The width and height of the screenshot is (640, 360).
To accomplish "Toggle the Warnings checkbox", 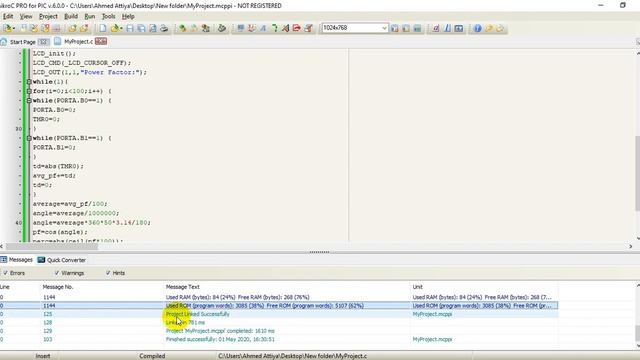I will (57, 273).
